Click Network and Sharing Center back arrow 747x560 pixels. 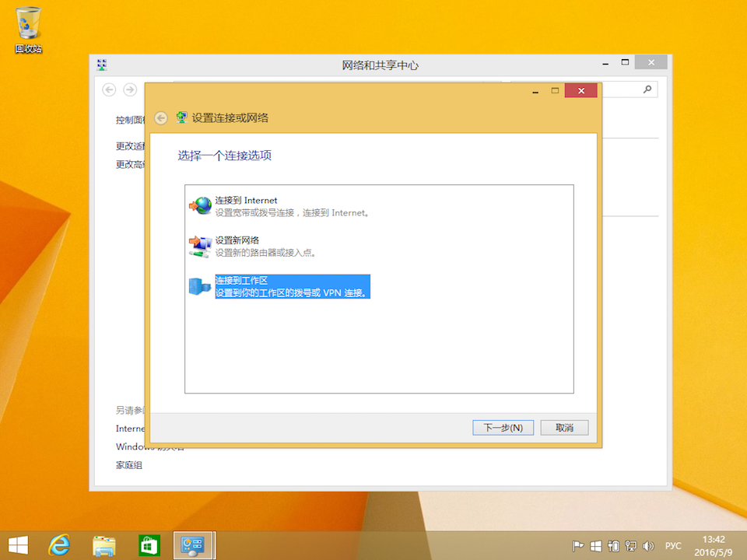[109, 89]
